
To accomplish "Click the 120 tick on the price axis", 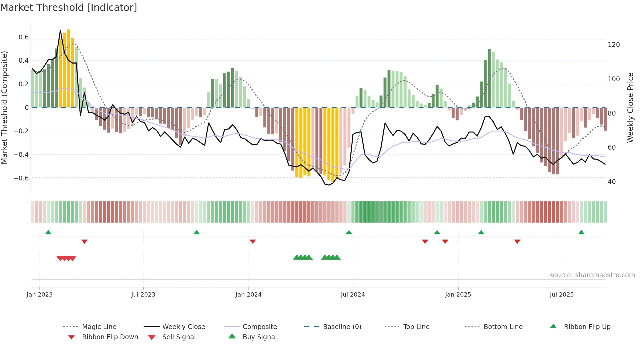I will pos(614,45).
